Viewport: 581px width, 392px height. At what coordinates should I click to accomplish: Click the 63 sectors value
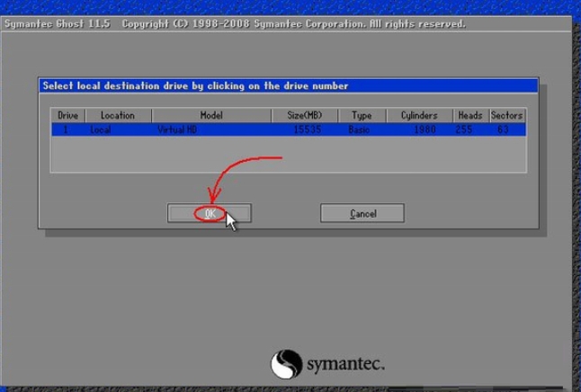[503, 129]
